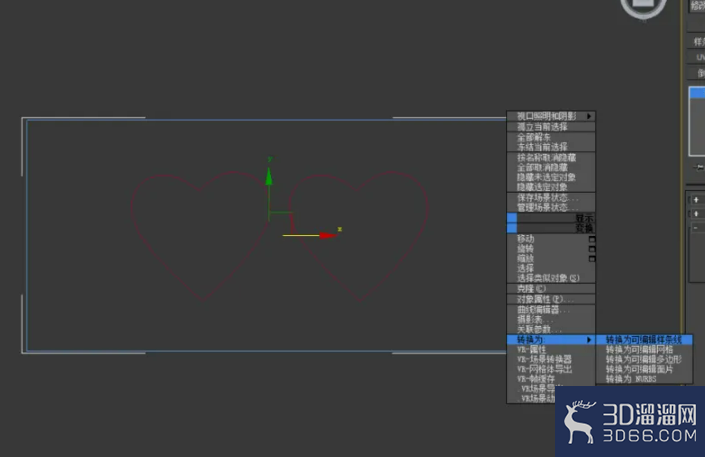Open Rotate settings box beside 旋转

click(592, 249)
